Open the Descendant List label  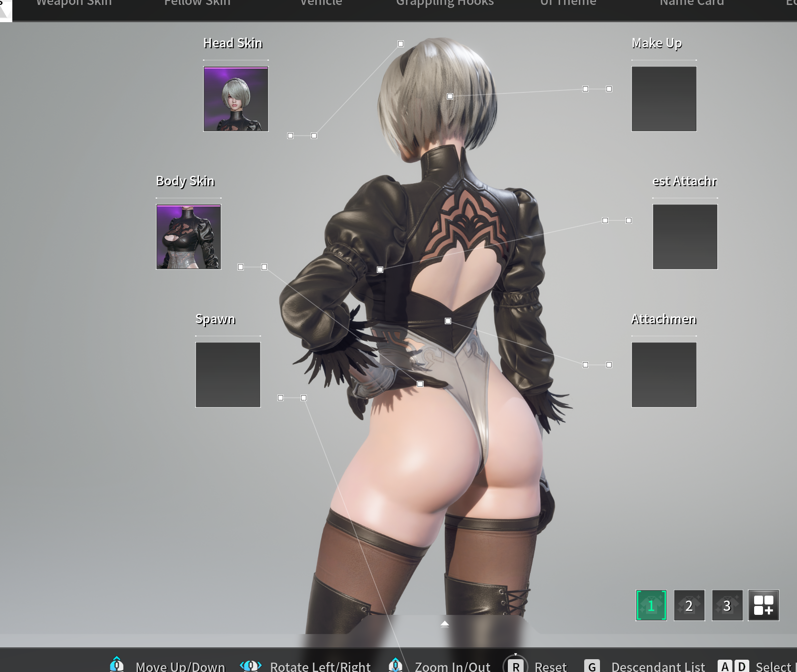tap(658, 667)
